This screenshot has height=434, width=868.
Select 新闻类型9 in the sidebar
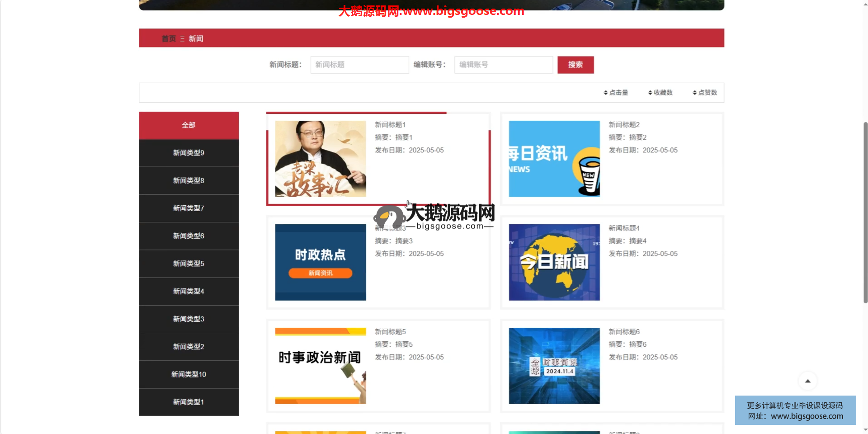tap(189, 153)
